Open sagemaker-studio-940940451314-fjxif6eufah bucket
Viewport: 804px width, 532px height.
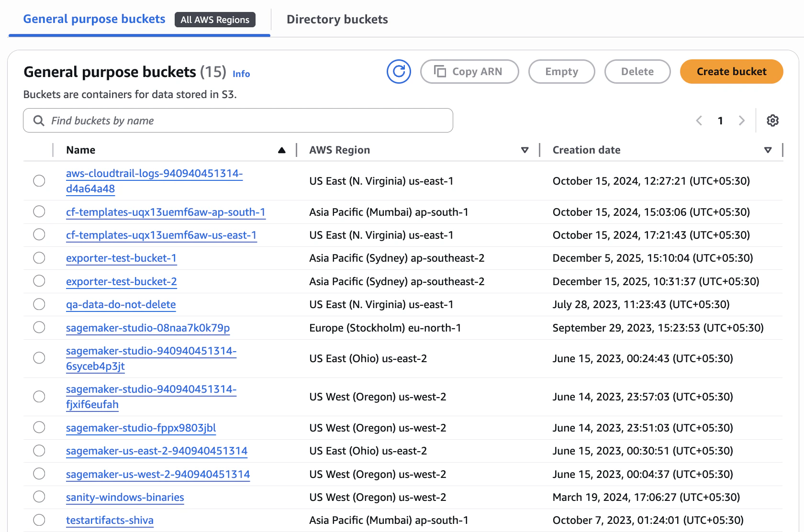[x=151, y=397]
